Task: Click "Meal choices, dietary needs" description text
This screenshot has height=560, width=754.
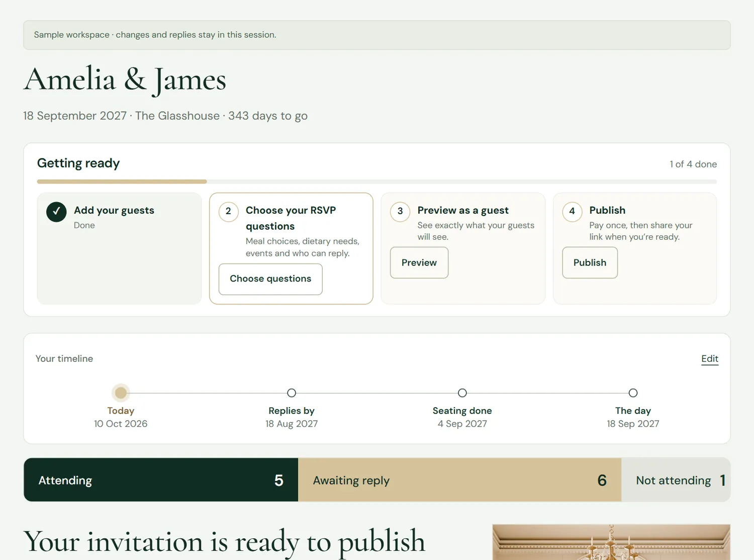Action: tap(303, 247)
